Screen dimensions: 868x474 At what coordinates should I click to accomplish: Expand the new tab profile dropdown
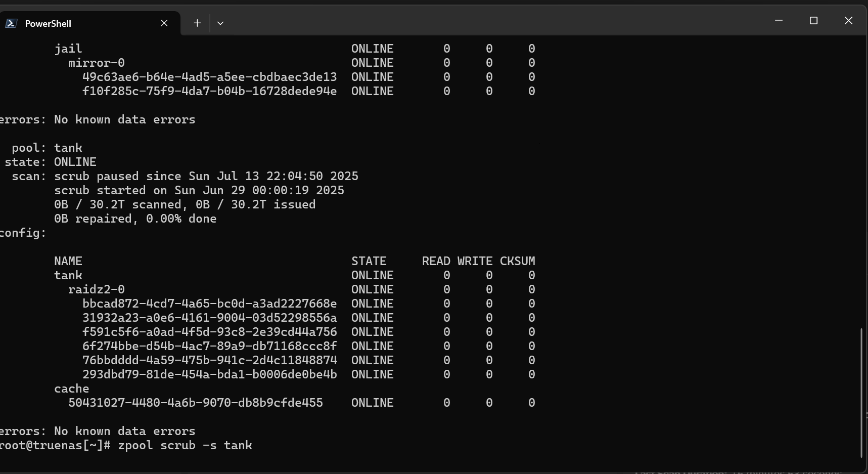click(x=220, y=23)
